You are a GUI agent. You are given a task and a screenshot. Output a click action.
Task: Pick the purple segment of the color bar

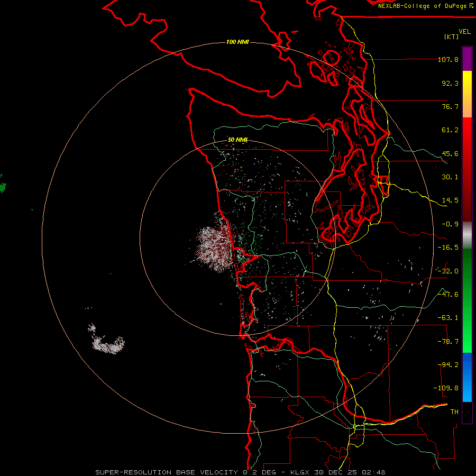(467, 59)
